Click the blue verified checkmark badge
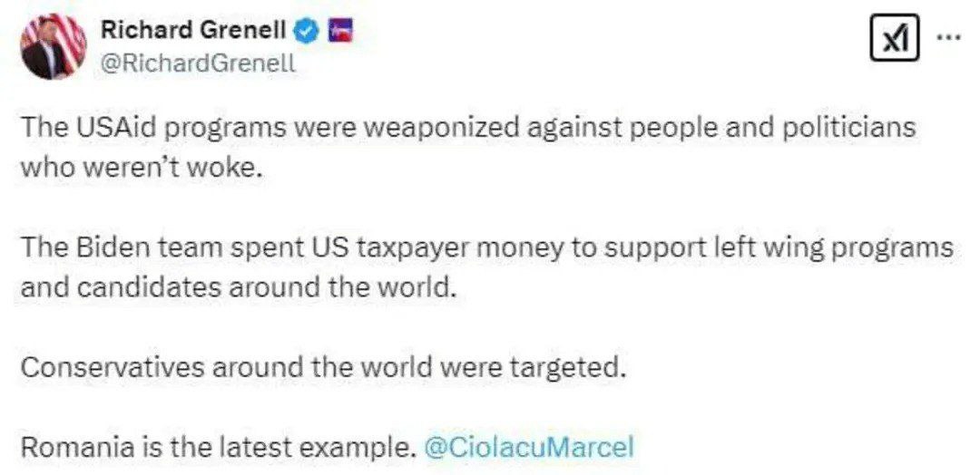980x475 pixels. pos(308,31)
